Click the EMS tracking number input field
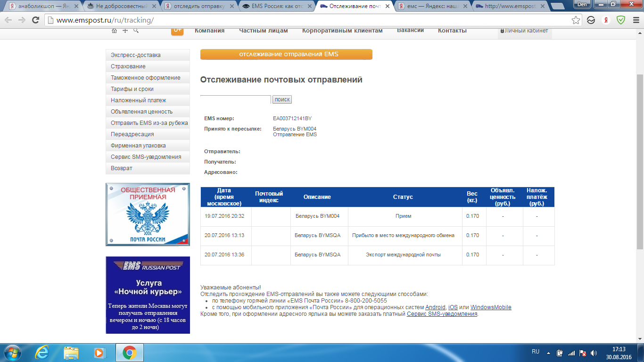This screenshot has height=362, width=644. [235, 99]
